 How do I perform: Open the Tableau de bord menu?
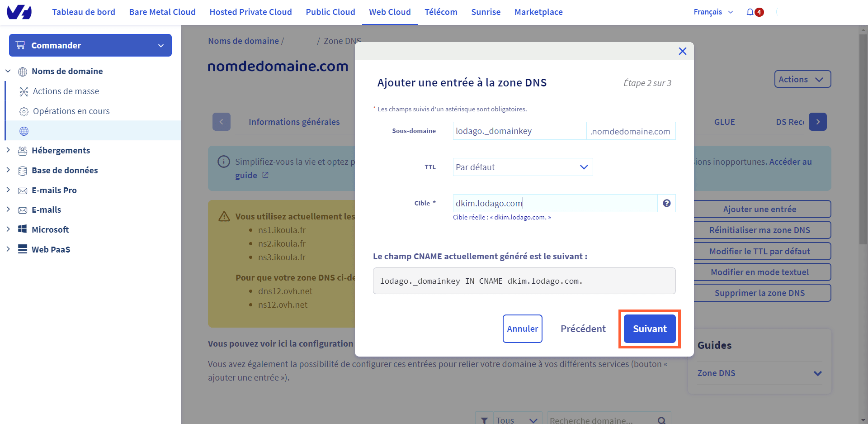pyautogui.click(x=84, y=12)
